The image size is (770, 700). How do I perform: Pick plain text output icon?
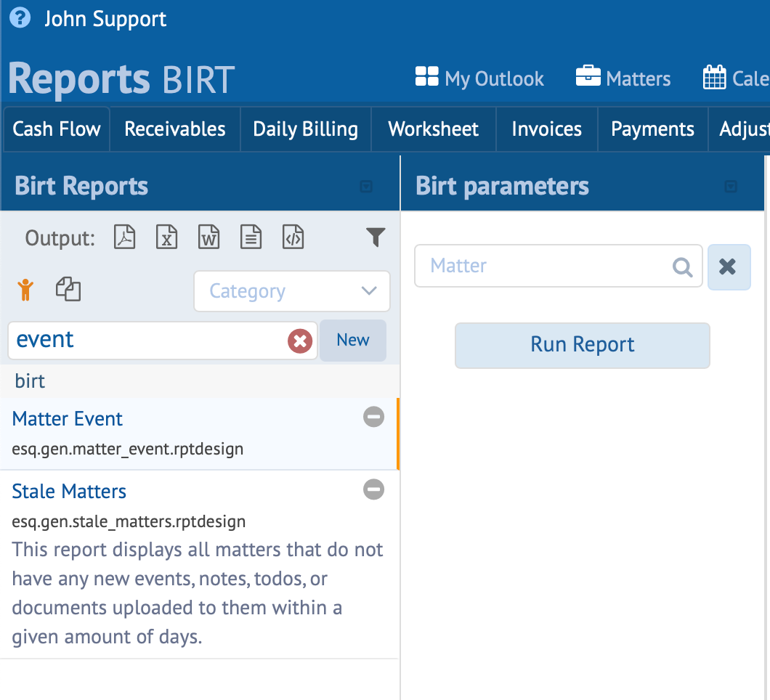pos(251,237)
